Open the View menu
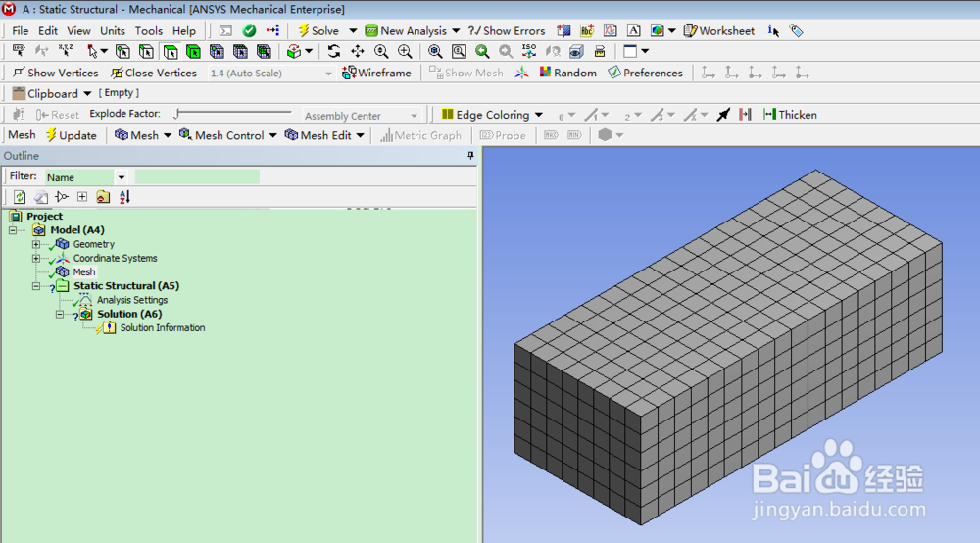This screenshot has height=543, width=980. 78,31
